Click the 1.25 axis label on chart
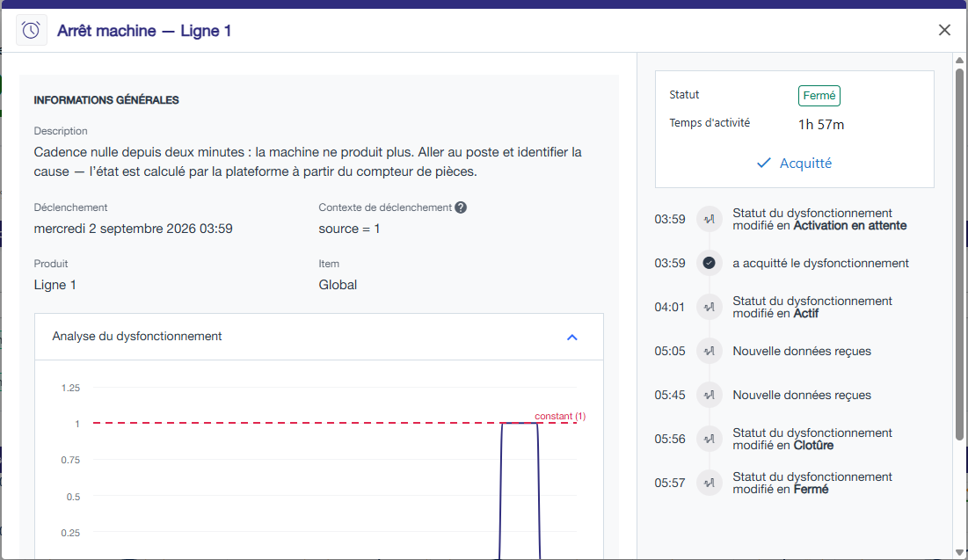968x560 pixels. 70,388
